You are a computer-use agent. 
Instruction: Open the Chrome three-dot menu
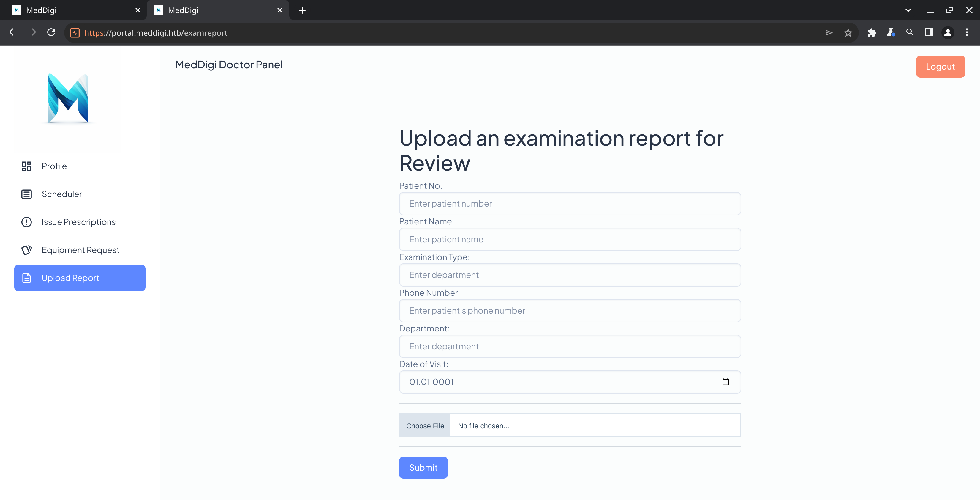pos(967,32)
